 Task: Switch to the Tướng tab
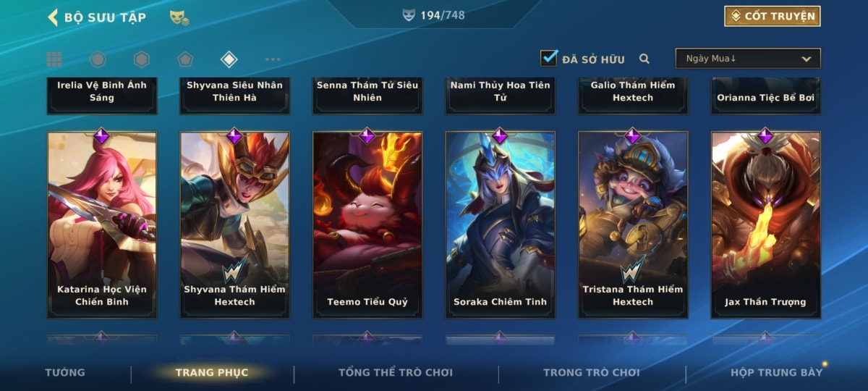pyautogui.click(x=65, y=372)
